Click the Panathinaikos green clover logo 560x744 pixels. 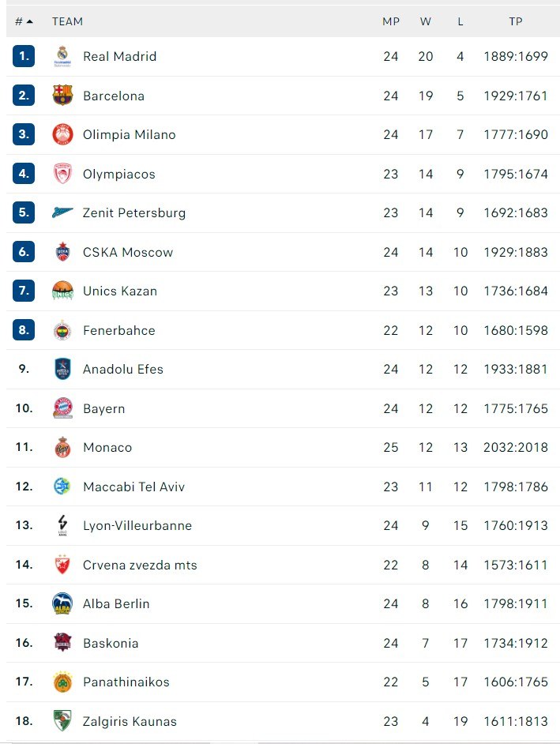[62, 682]
